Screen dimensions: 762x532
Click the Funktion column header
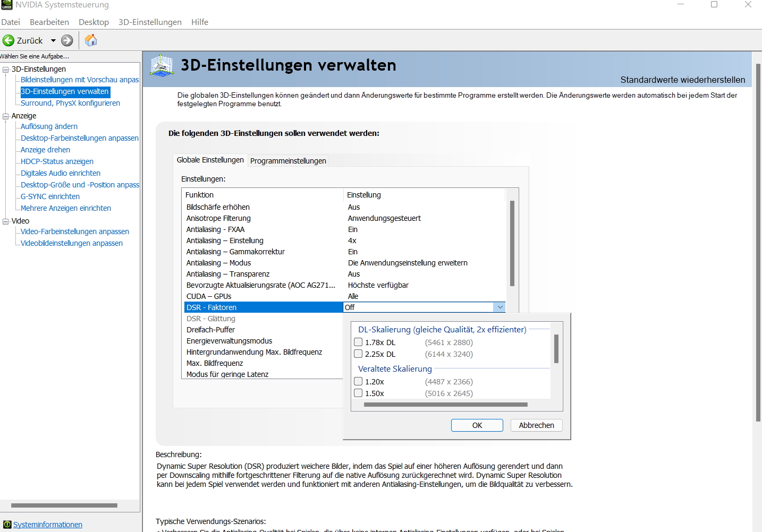tap(263, 195)
